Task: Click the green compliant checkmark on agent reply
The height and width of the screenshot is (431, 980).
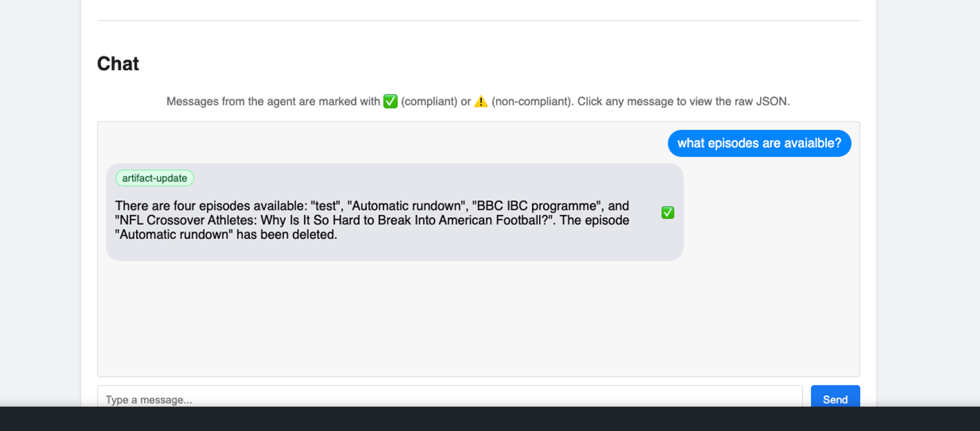Action: click(668, 212)
